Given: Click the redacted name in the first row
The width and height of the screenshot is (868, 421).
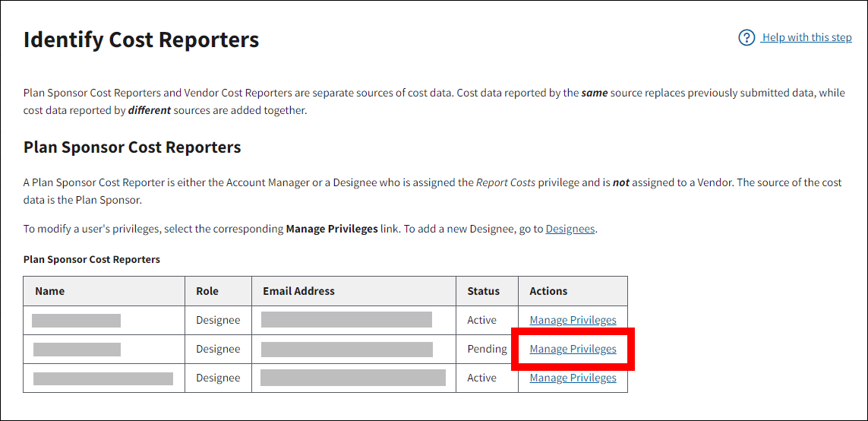Looking at the screenshot, I should pyautogui.click(x=76, y=321).
